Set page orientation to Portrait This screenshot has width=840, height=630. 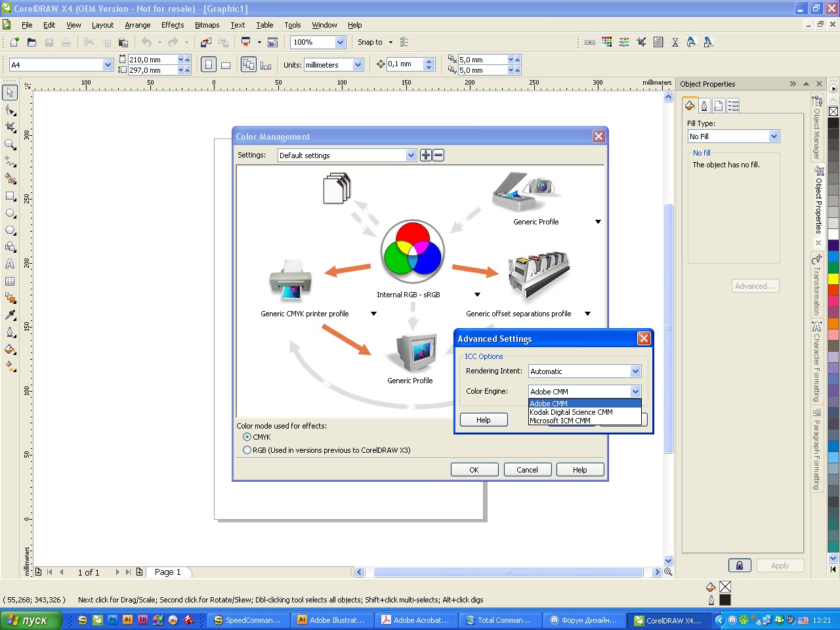click(209, 64)
